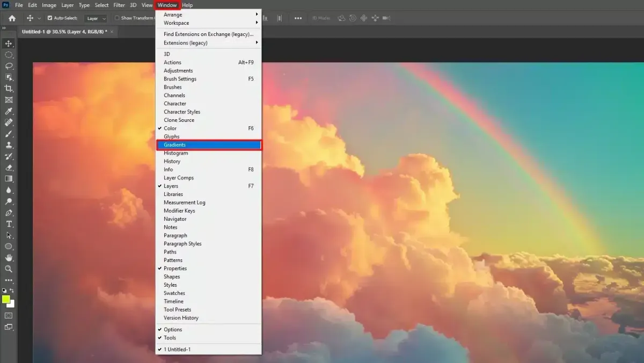Click the swap foreground/background colors icon
This screenshot has width=644, height=363.
point(12,291)
